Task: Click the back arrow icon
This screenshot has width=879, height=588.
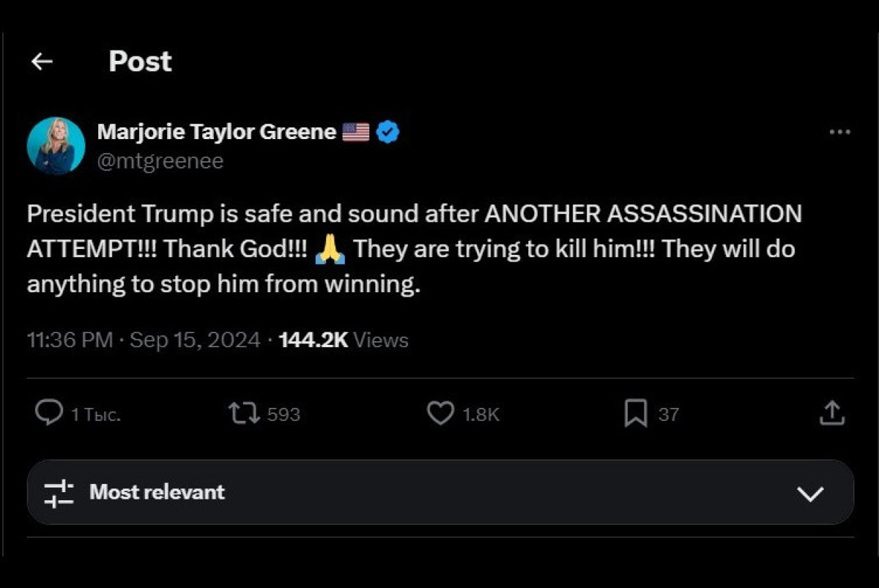Action: (x=42, y=62)
